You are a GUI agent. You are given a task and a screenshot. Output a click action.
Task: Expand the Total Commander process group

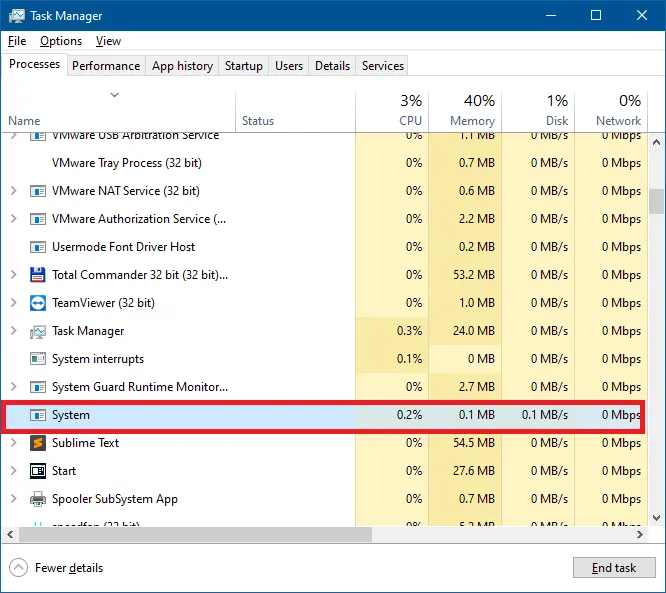pos(14,275)
